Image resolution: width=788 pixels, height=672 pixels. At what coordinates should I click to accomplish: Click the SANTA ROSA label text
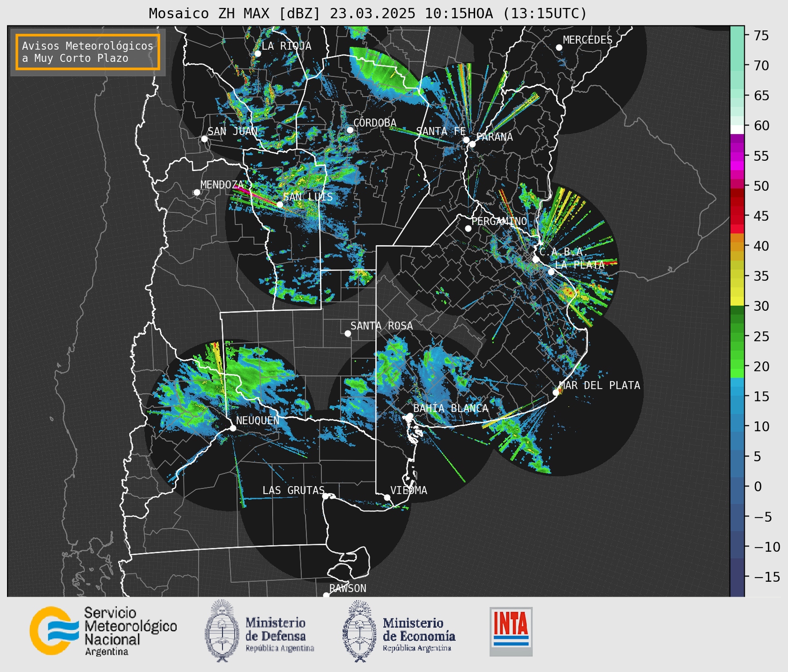pyautogui.click(x=382, y=326)
